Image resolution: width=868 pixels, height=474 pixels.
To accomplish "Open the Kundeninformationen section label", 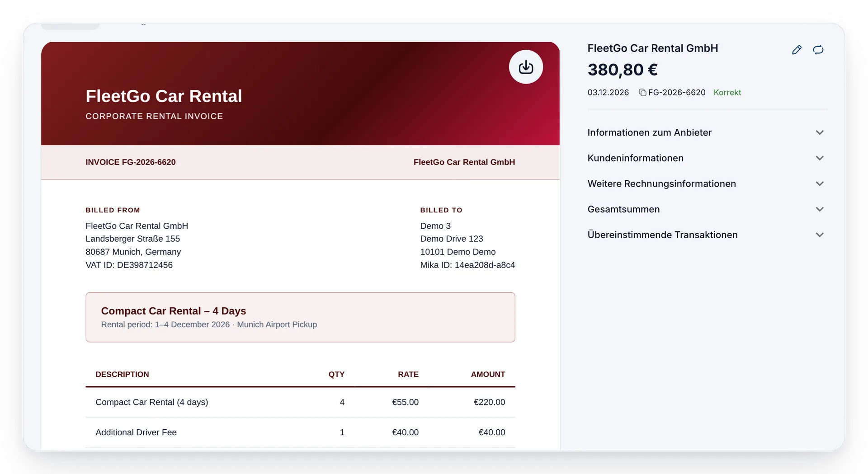I will 635,158.
